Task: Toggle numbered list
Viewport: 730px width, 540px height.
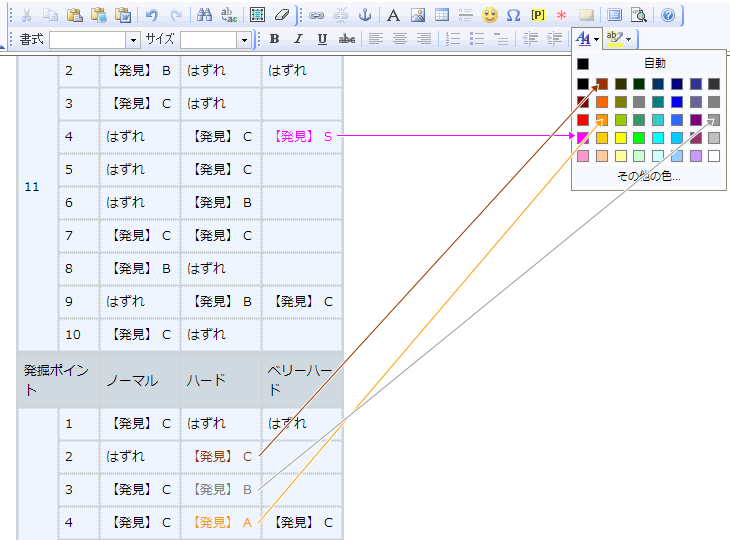Action: (x=453, y=39)
